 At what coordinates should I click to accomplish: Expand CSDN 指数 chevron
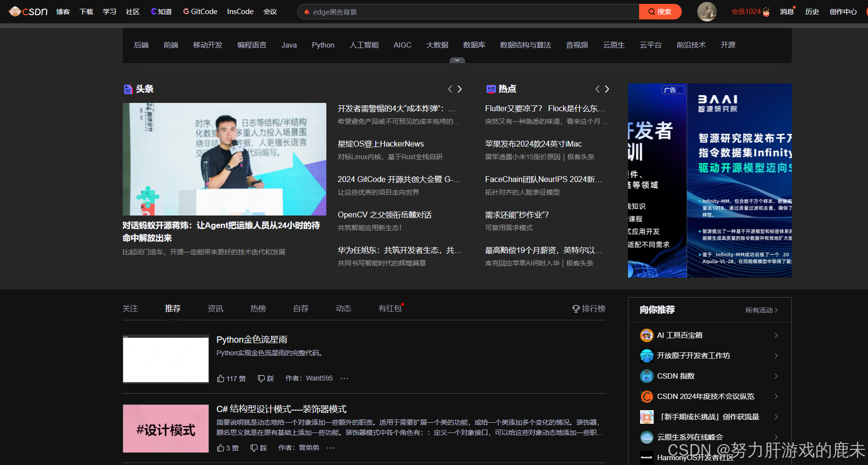[x=776, y=376]
